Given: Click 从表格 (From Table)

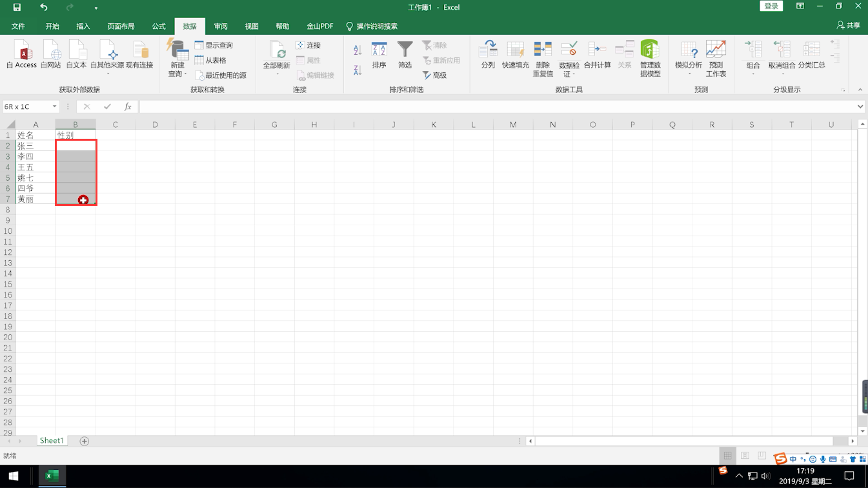Looking at the screenshot, I should point(211,60).
